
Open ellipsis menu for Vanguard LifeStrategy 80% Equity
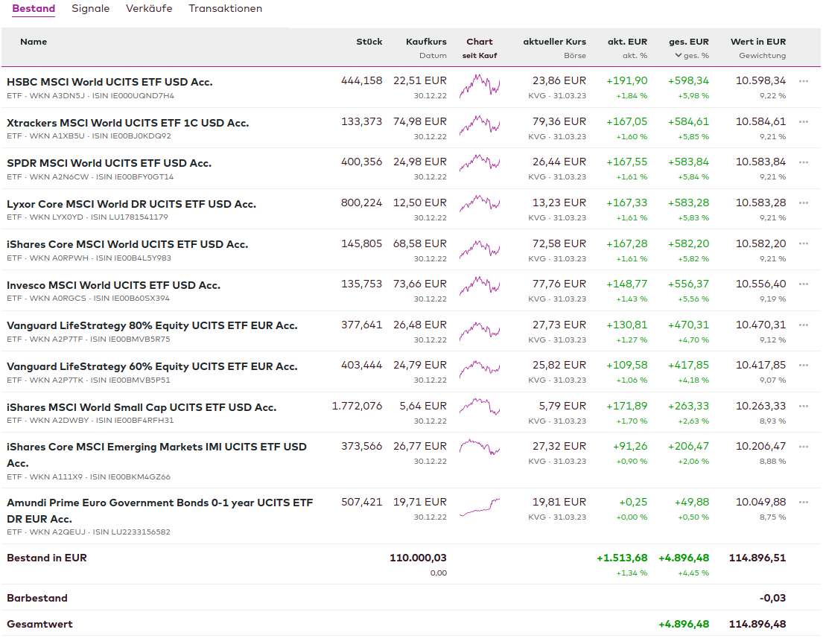click(803, 325)
